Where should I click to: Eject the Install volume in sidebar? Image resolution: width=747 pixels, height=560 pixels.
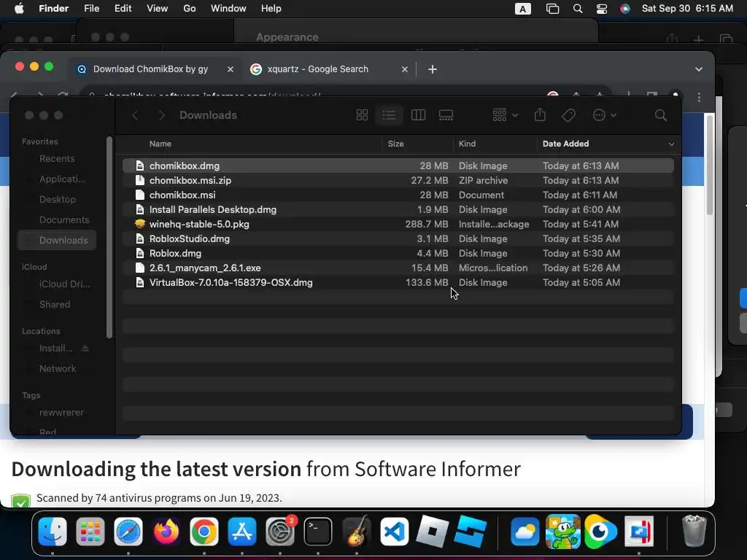85,349
